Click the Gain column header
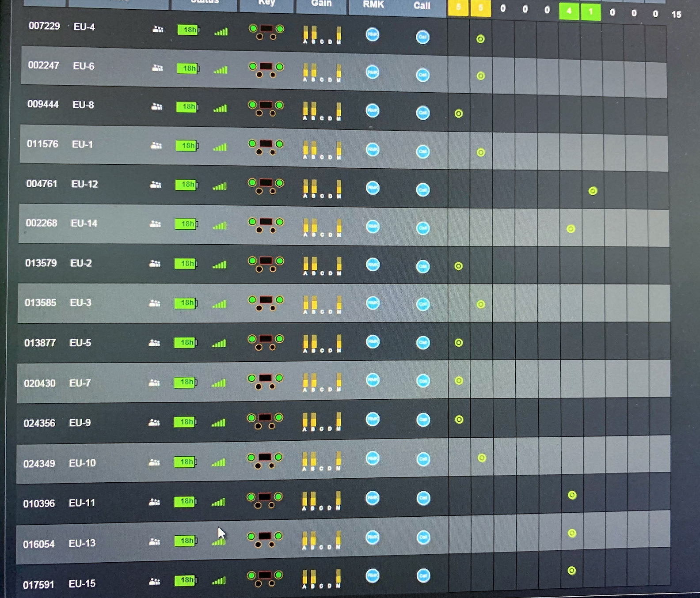This screenshot has height=598, width=700. pos(321,4)
